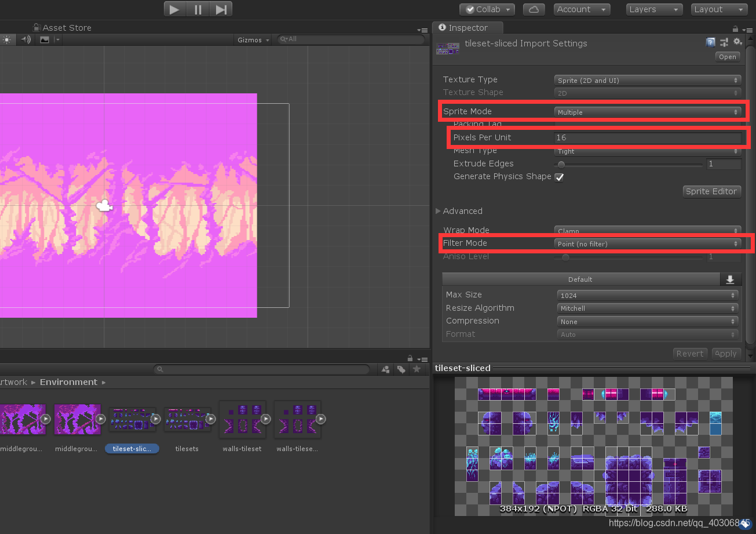The width and height of the screenshot is (756, 534).
Task: Open the Gizmos dropdown
Action: [253, 40]
